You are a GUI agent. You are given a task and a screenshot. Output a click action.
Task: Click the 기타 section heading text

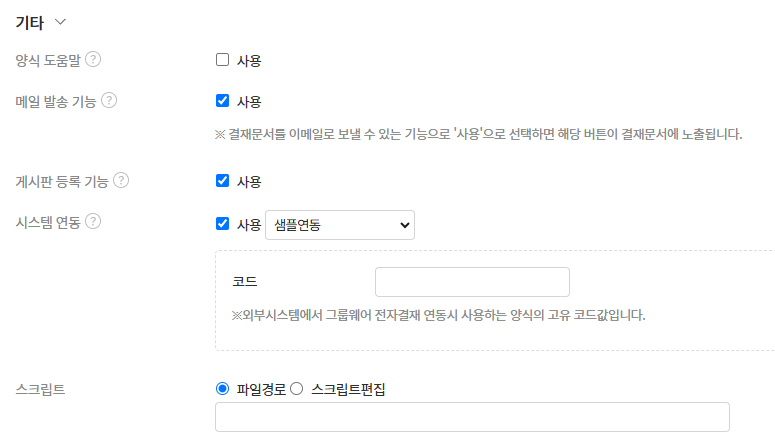point(28,21)
